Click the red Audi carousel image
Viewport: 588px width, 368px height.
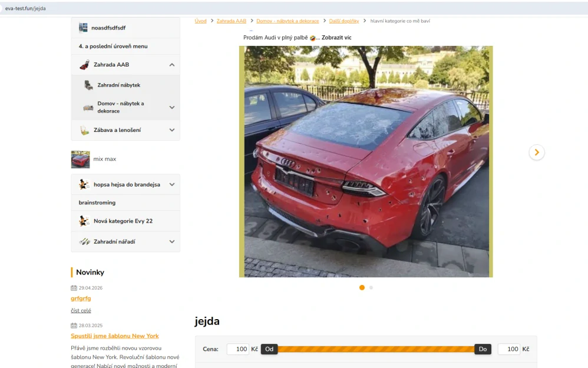(366, 161)
